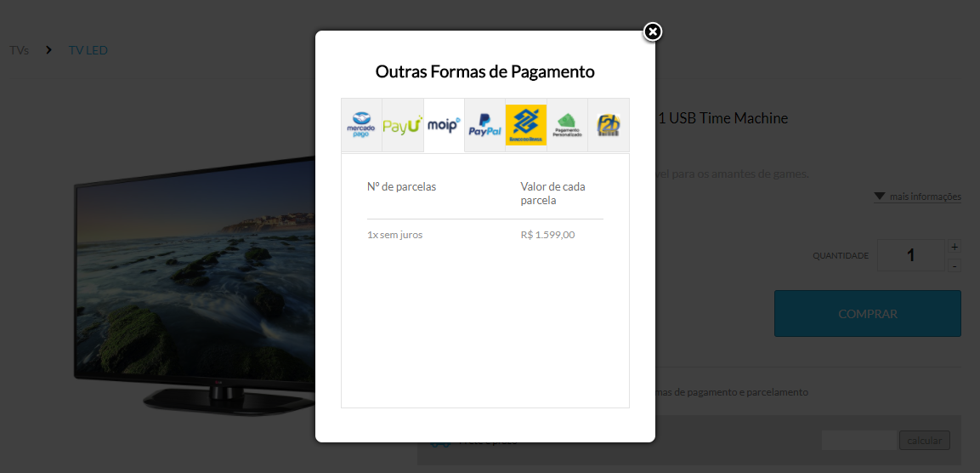Click the quantity input field
980x473 pixels.
(910, 255)
